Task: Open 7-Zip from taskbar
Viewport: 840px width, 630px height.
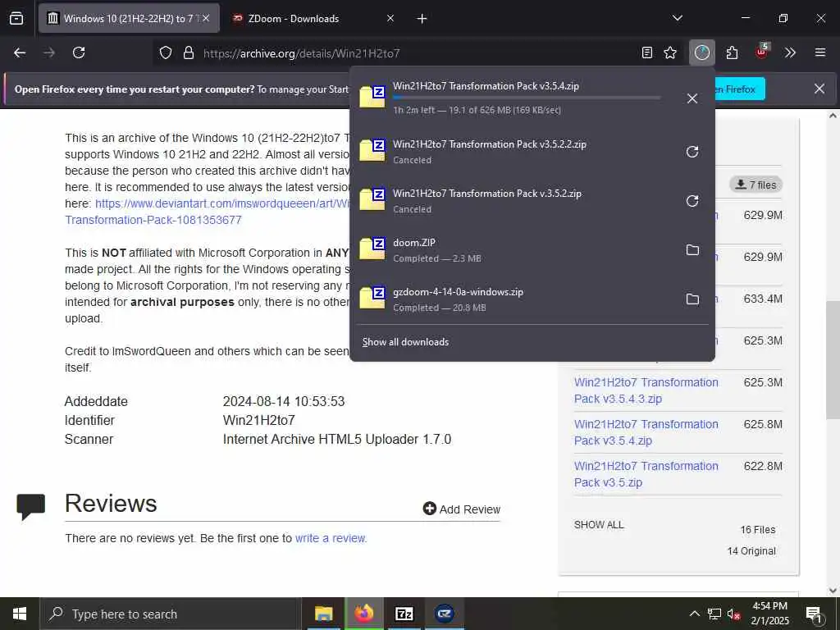Action: tap(404, 614)
